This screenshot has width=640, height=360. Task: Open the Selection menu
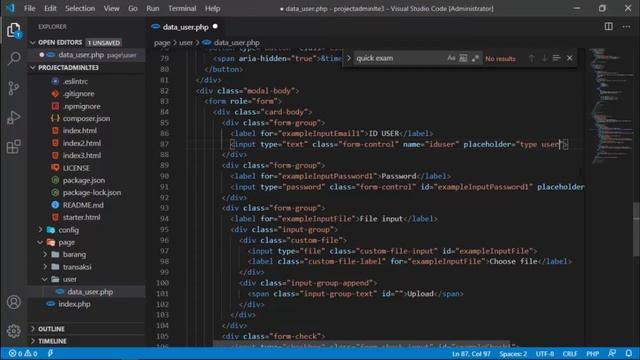(x=80, y=8)
